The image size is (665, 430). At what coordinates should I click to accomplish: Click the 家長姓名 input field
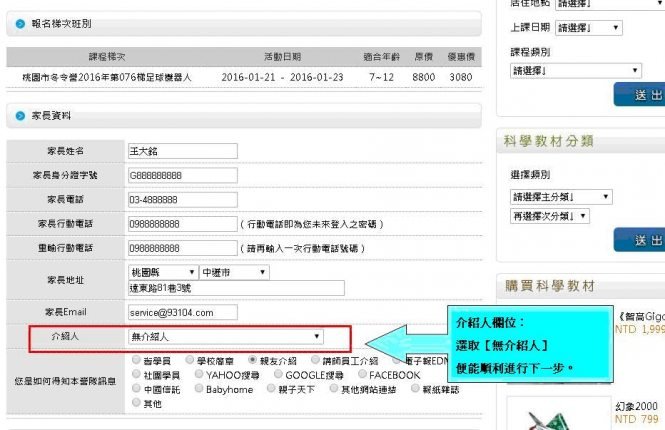click(x=182, y=151)
